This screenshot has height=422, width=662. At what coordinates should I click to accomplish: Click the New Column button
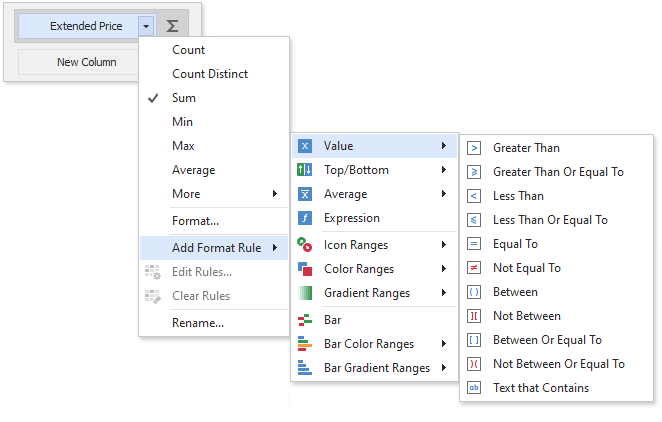[x=86, y=62]
